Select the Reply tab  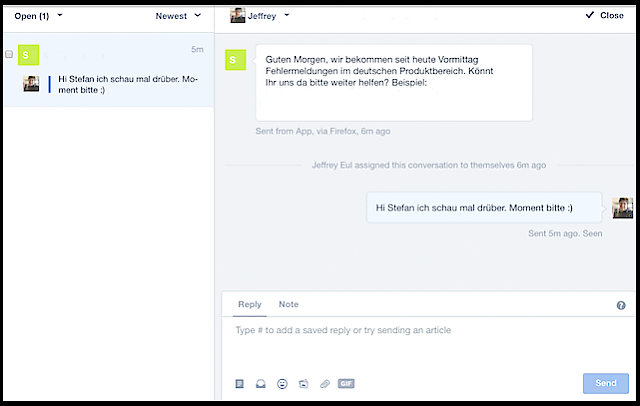[249, 304]
